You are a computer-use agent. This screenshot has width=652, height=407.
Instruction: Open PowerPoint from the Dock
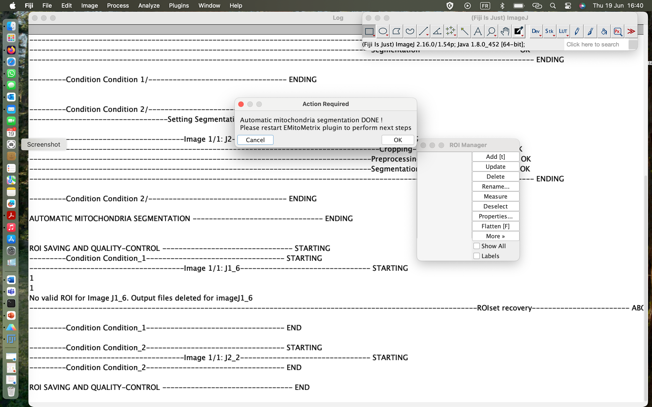point(11,316)
